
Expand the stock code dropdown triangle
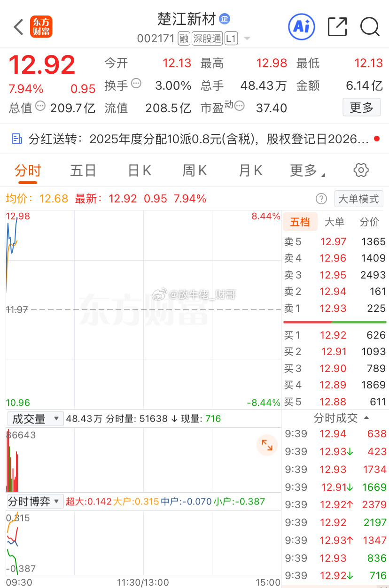[247, 39]
